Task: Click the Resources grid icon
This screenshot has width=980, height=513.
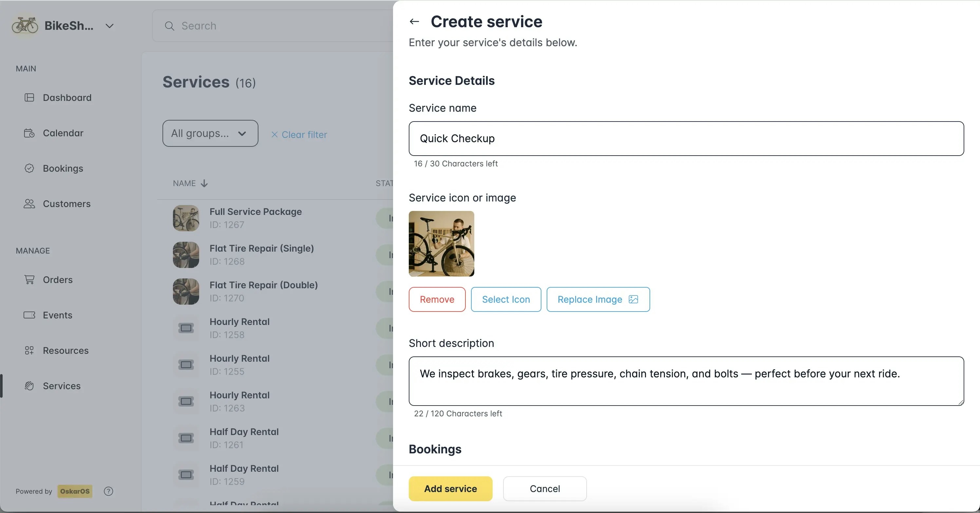Action: [x=29, y=351]
